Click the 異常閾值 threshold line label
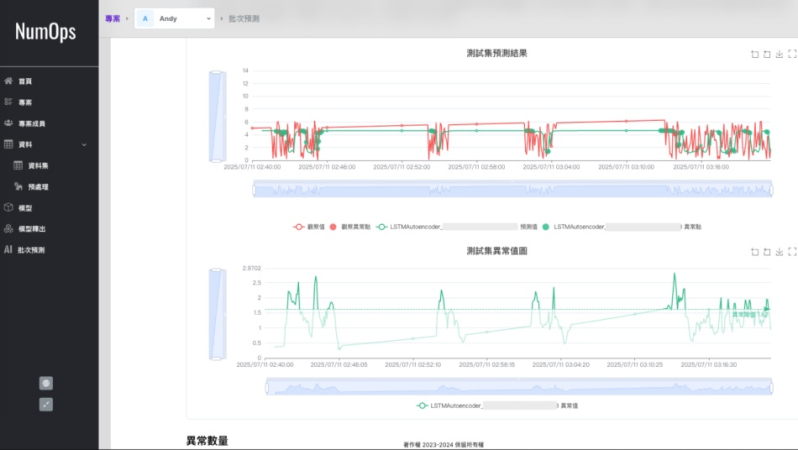This screenshot has height=450, width=798. click(750, 315)
